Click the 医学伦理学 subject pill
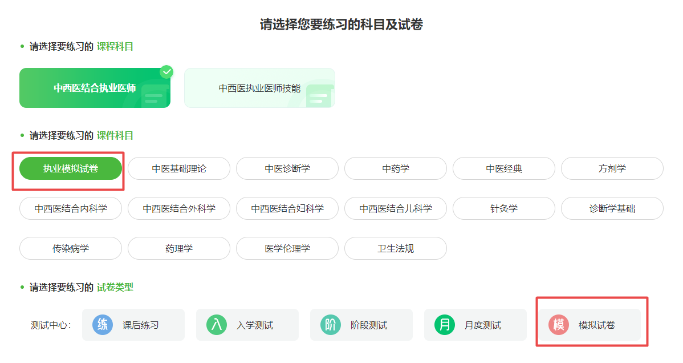Screen dimensions: 683x363 [x=287, y=248]
